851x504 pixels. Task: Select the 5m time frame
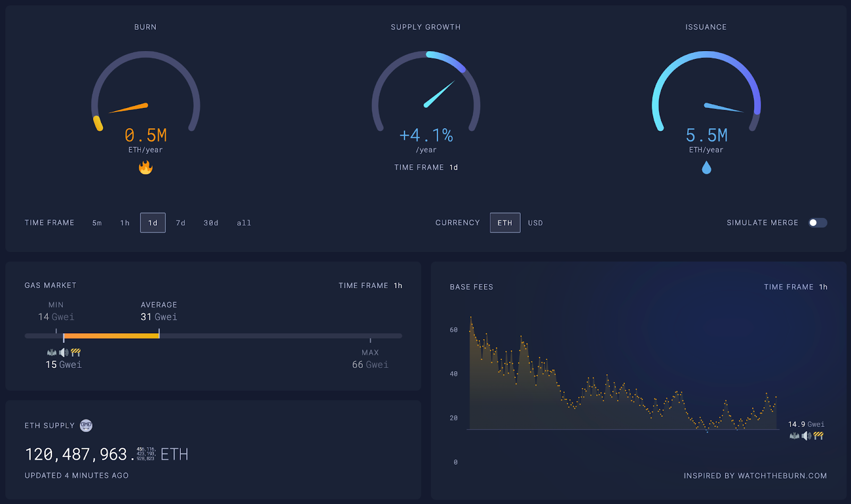pos(97,223)
